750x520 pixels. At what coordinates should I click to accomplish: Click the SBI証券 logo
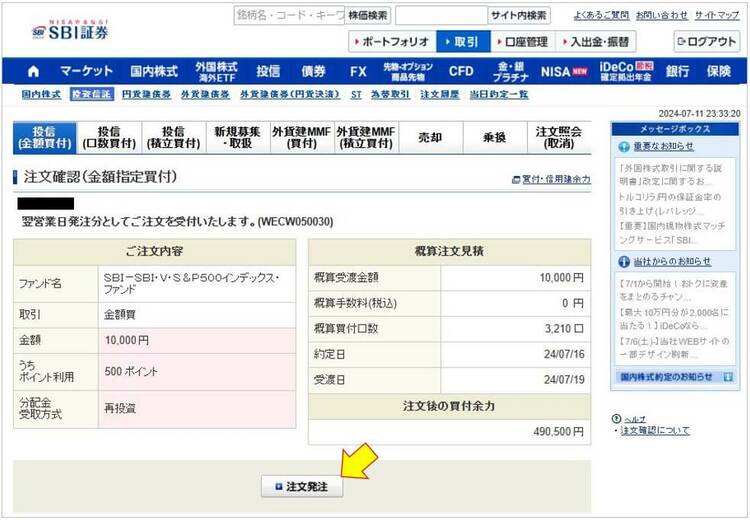[70, 30]
